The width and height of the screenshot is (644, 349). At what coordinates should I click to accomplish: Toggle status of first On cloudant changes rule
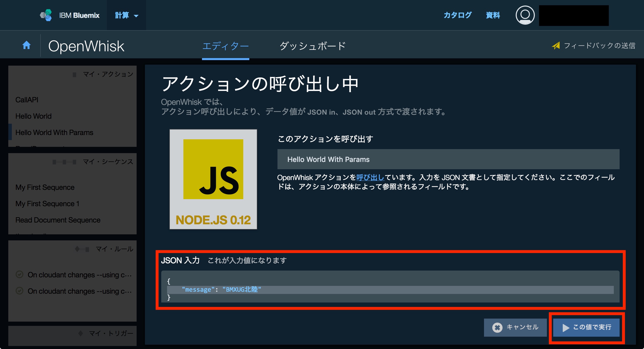click(20, 274)
